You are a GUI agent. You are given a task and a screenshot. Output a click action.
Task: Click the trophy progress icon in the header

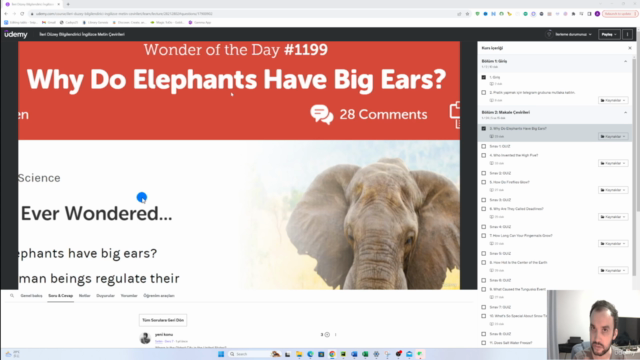click(x=549, y=34)
